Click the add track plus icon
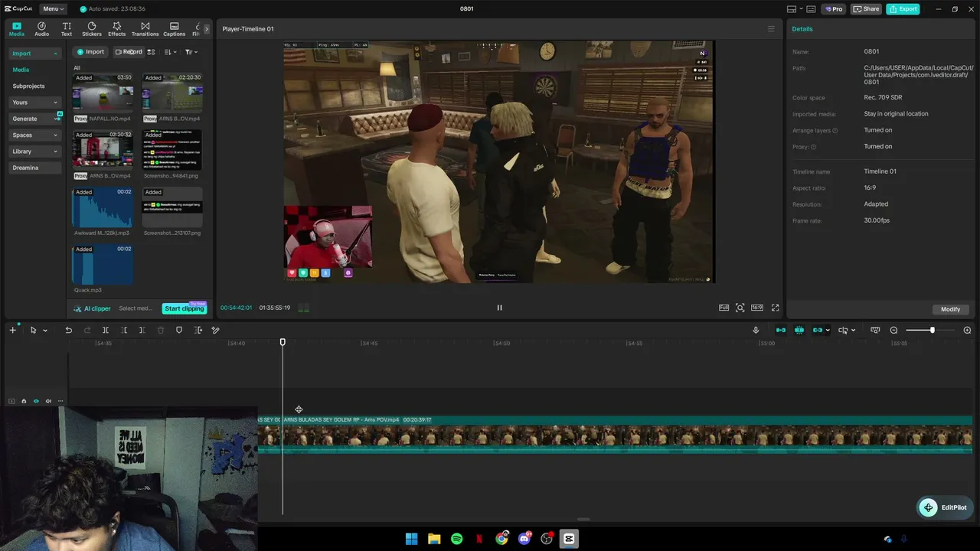Viewport: 980px width, 551px height. (x=12, y=330)
